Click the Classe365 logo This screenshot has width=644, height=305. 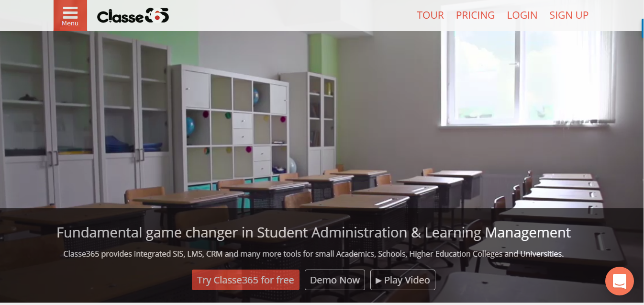(133, 16)
